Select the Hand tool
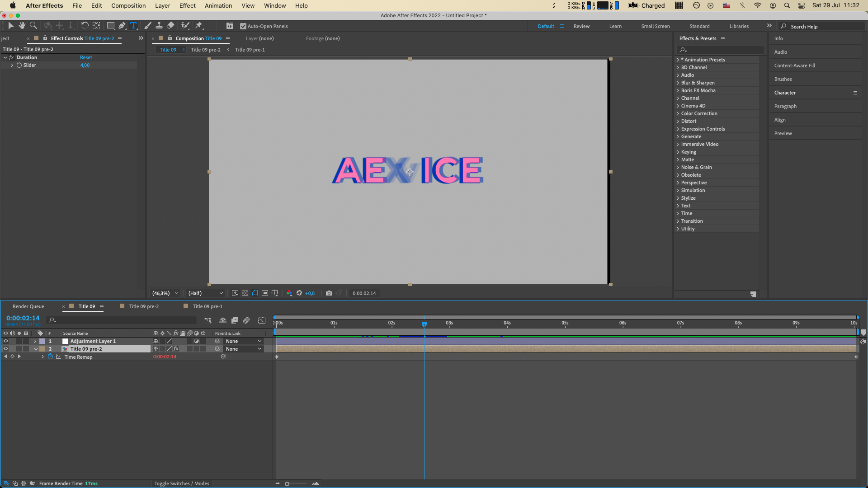This screenshot has width=868, height=488. [x=22, y=26]
